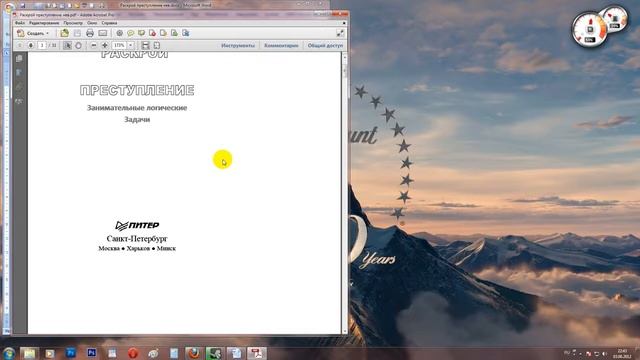Click the blue combine pages icon
The width and height of the screenshot is (640, 360).
pos(186,33)
